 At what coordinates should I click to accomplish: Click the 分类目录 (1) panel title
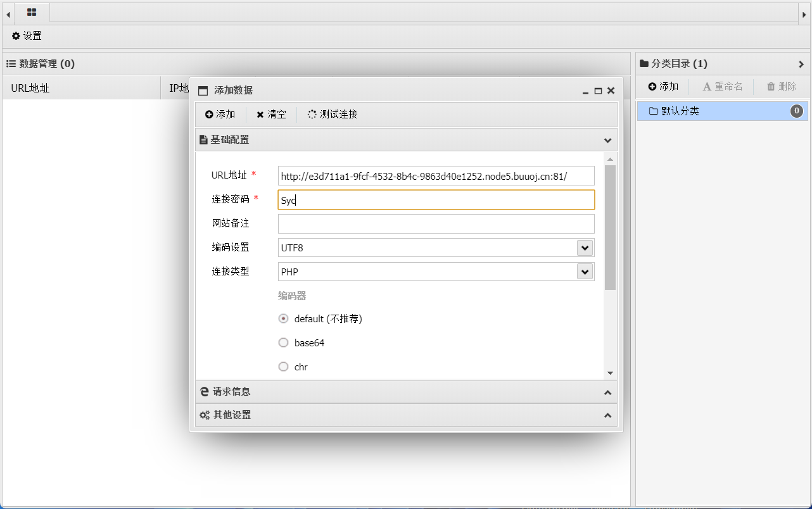pyautogui.click(x=680, y=64)
